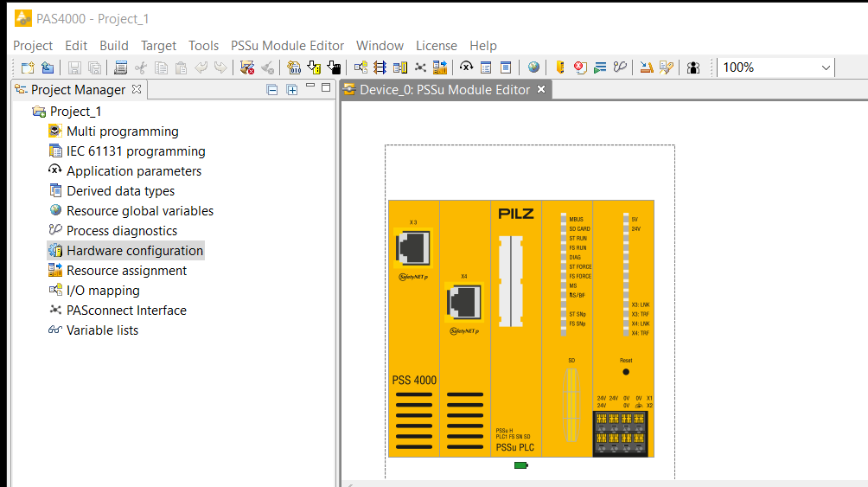
Task: Click the Undo arrow icon
Action: pos(201,67)
